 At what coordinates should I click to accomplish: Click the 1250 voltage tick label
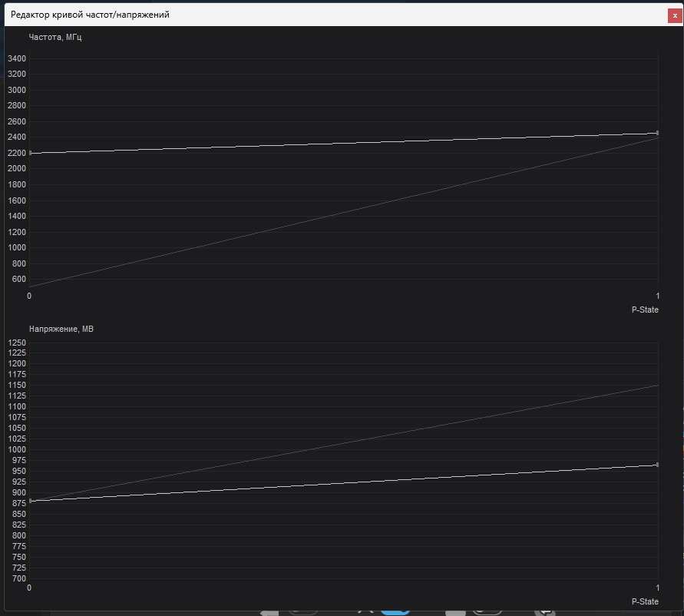coord(17,343)
